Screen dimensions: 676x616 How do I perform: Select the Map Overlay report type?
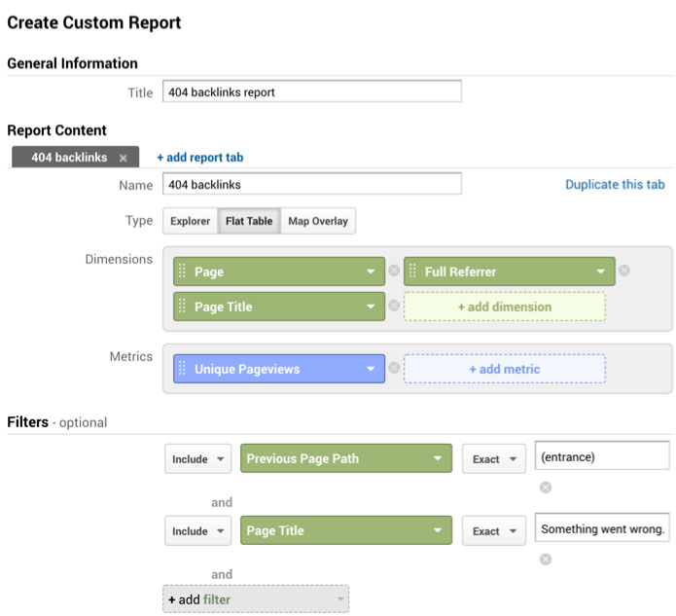coord(319,221)
